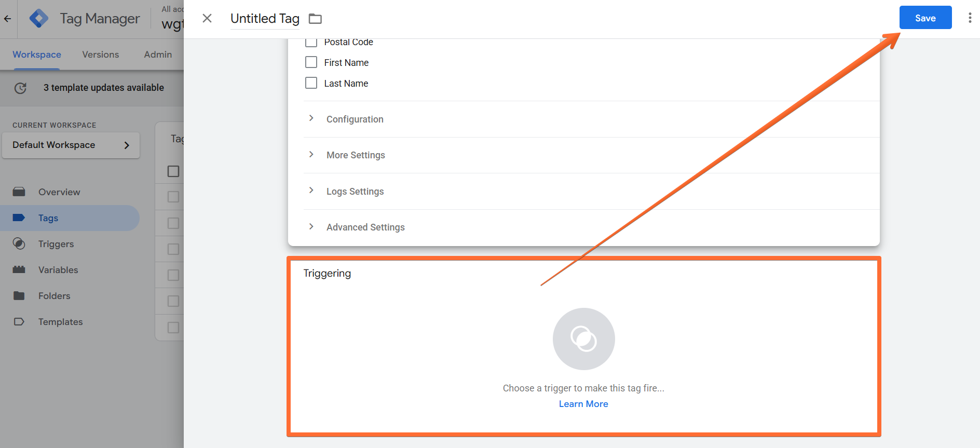This screenshot has height=448, width=980.
Task: Open Templates in the sidebar
Action: [60, 322]
